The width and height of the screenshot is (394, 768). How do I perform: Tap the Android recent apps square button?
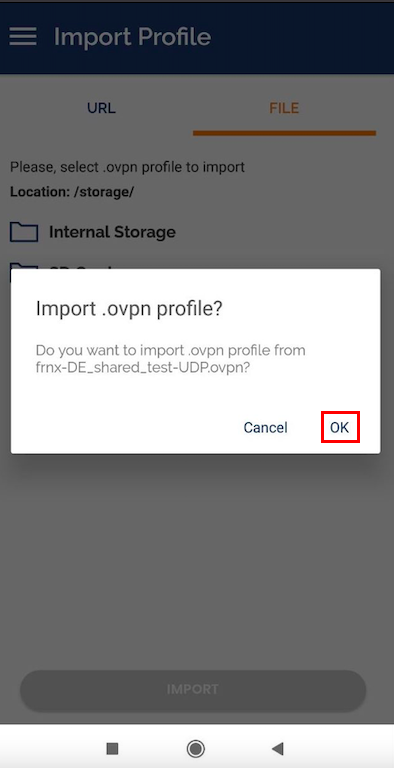pyautogui.click(x=112, y=748)
